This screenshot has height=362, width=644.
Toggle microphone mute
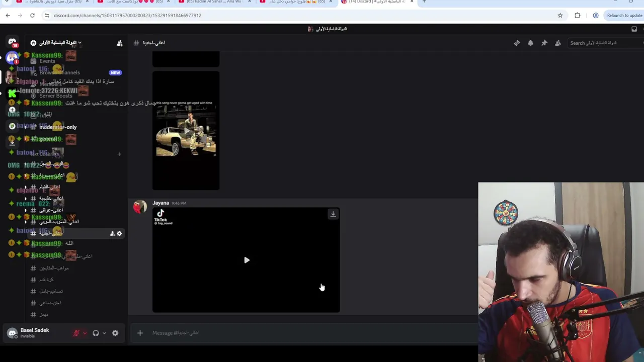[x=76, y=333]
